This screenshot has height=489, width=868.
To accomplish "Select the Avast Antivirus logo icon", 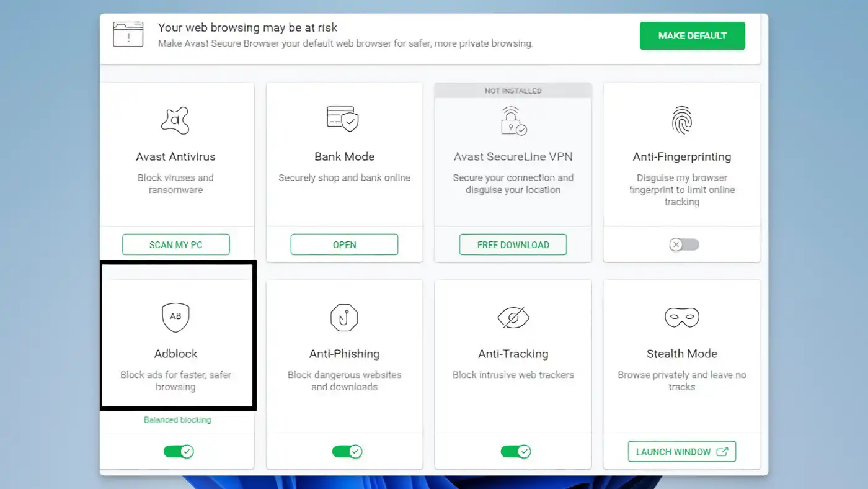I will click(x=175, y=120).
